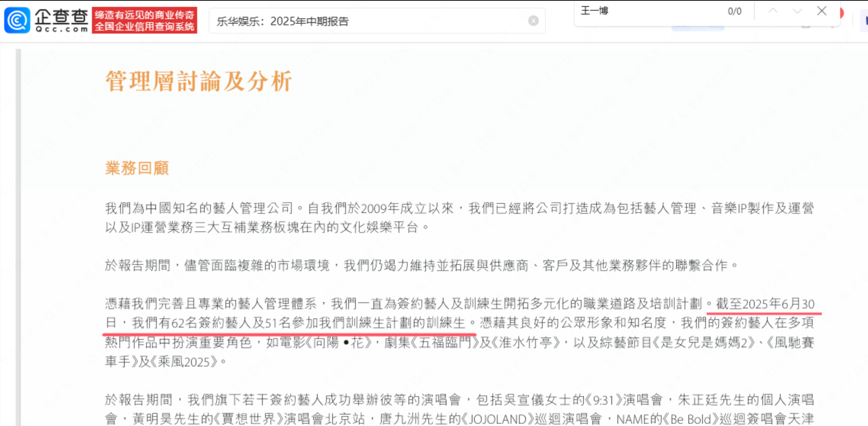This screenshot has height=426, width=868.
Task: Open the 企查查 Qcc.com wordmark homepage link
Action: coord(61,21)
